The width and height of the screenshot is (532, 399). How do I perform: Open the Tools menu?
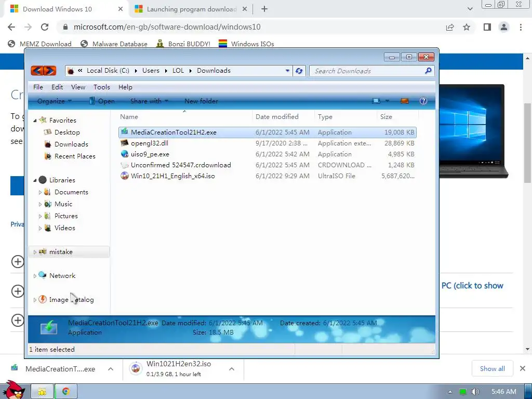[102, 87]
